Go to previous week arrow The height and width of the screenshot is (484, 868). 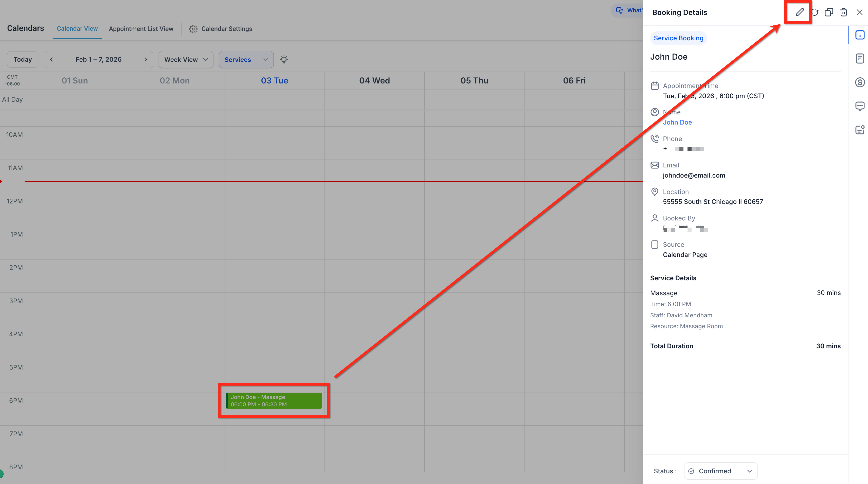coord(51,60)
